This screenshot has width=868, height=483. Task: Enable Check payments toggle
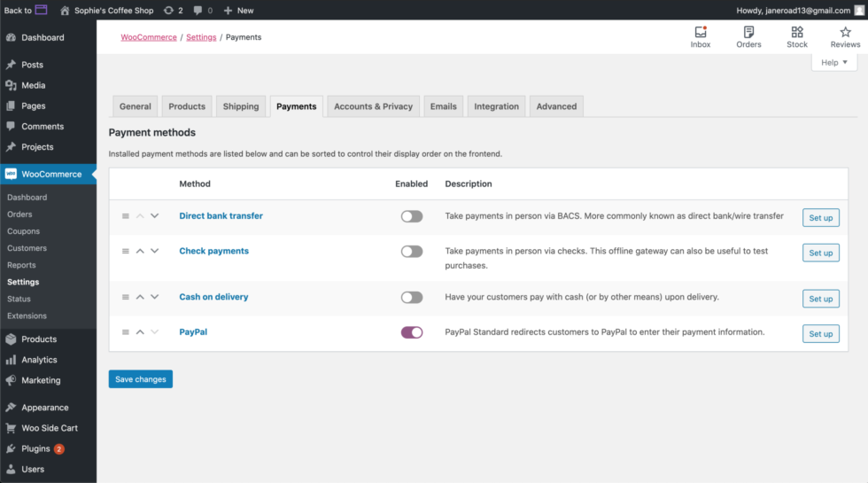(412, 252)
